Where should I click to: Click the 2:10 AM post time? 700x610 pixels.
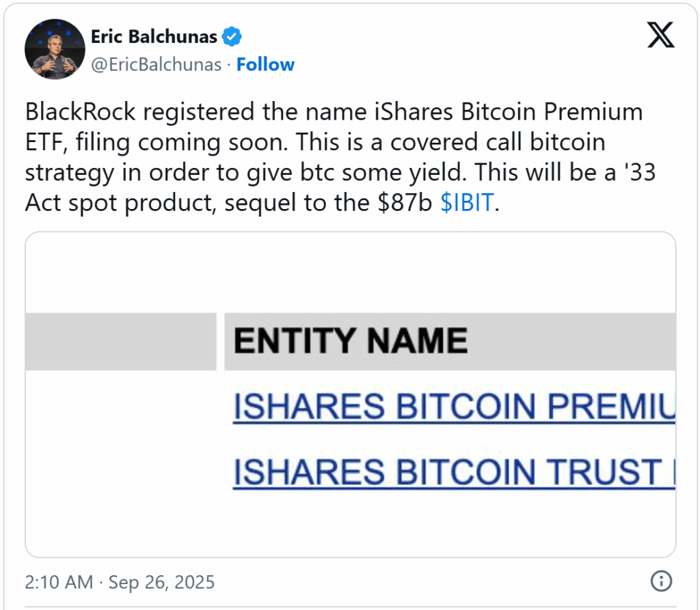click(x=58, y=582)
